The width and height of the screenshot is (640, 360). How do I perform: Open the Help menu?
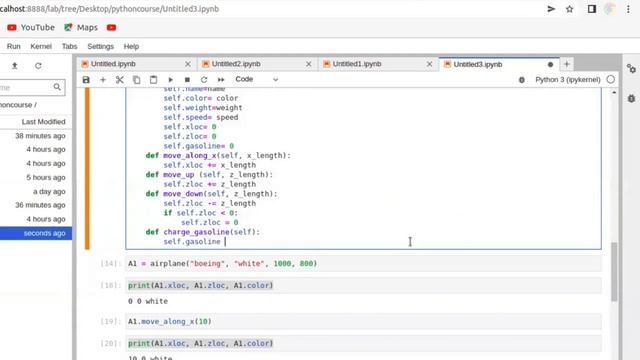(131, 46)
